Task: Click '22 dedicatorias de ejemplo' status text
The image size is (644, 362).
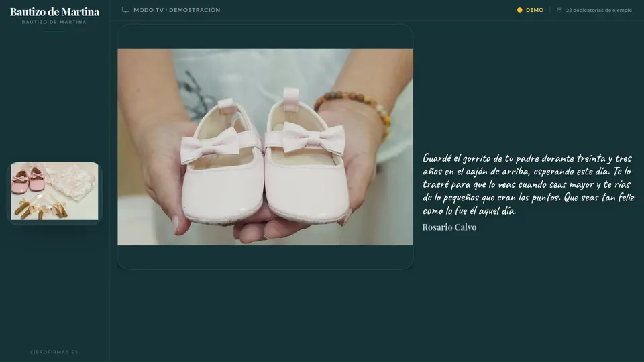Action: [x=599, y=10]
